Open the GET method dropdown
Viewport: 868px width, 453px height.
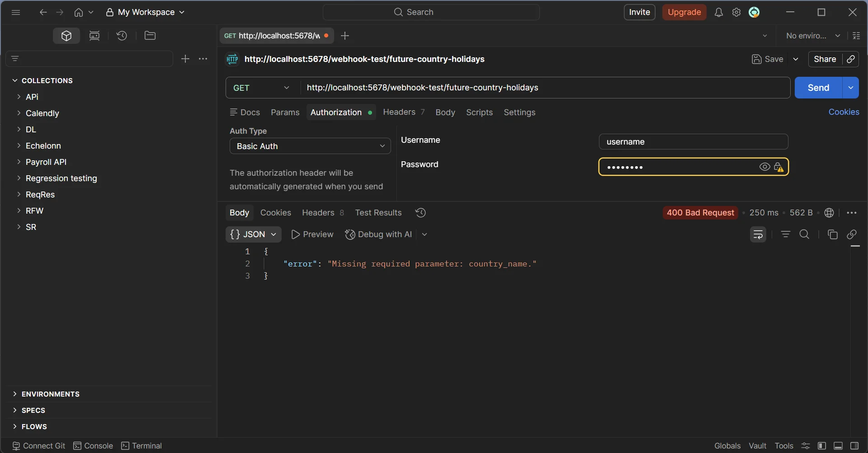(x=263, y=88)
